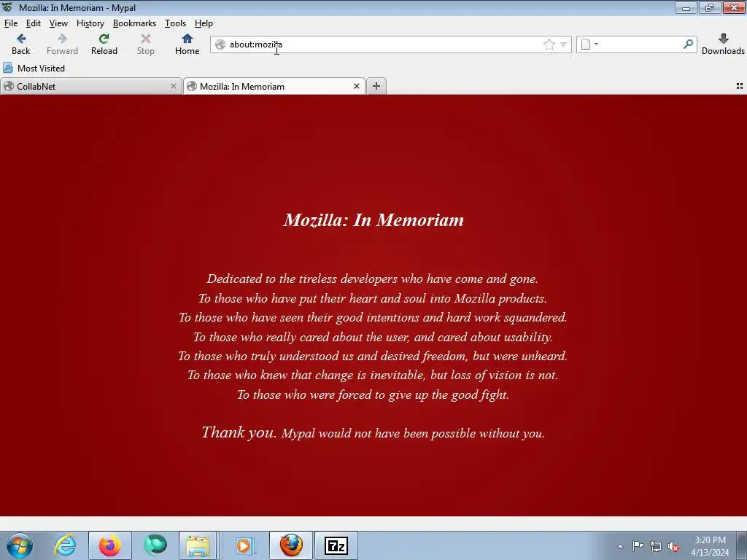
Task: Click the network status tray icon
Action: [656, 546]
